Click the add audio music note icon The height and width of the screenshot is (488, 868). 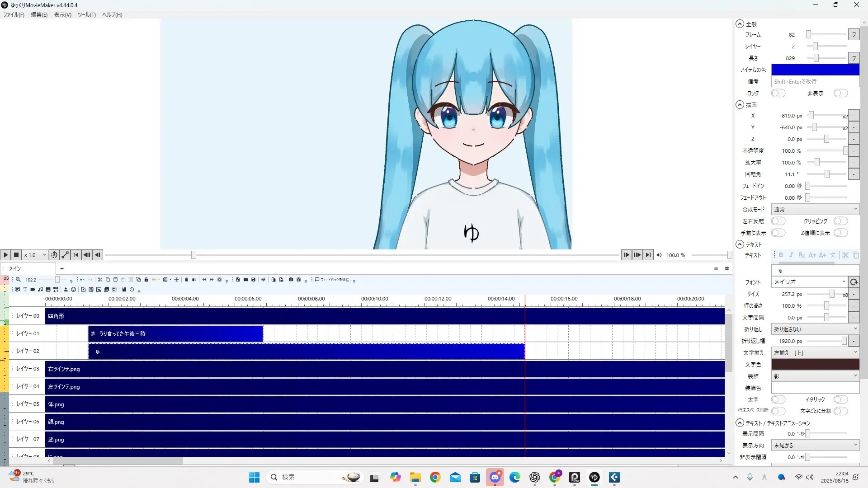(40, 290)
